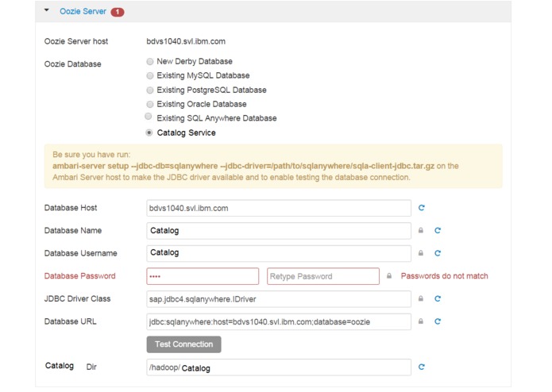Click the Retype Password field
552x392 pixels.
(323, 276)
